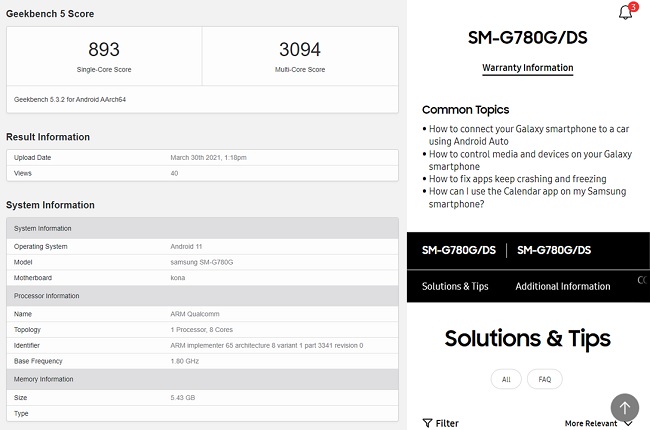The image size is (650, 430).
Task: Click the kona motherboard value
Action: point(177,278)
